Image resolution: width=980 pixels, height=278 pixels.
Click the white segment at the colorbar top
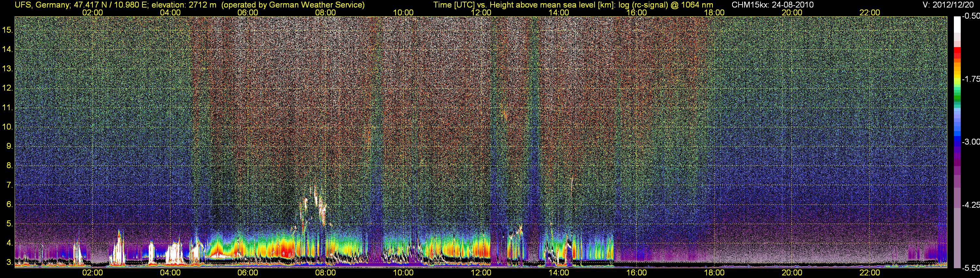(957, 25)
